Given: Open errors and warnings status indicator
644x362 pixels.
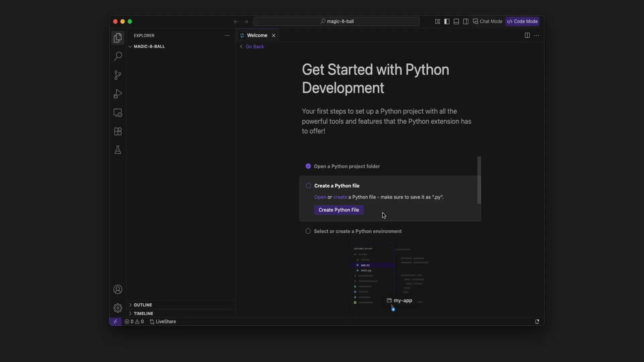Looking at the screenshot, I should point(134,321).
